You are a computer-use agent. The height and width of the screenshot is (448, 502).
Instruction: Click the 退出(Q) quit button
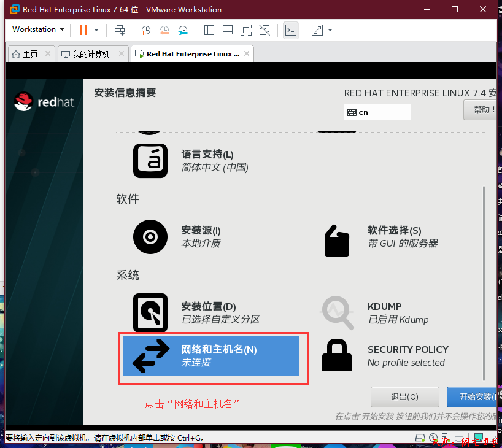(404, 397)
